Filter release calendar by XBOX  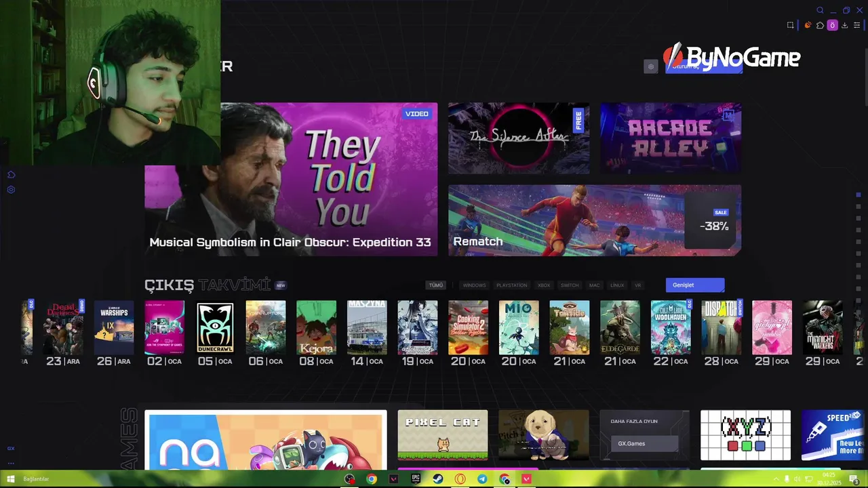pyautogui.click(x=544, y=285)
